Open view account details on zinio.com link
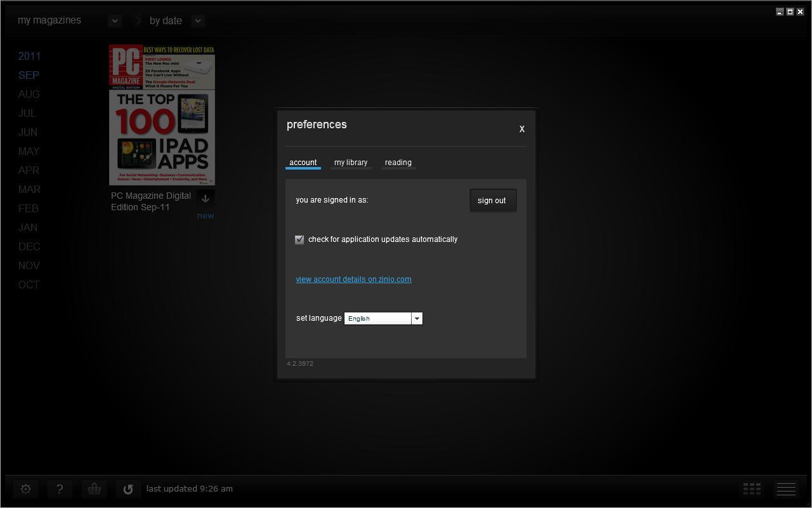This screenshot has width=812, height=508. [x=353, y=279]
